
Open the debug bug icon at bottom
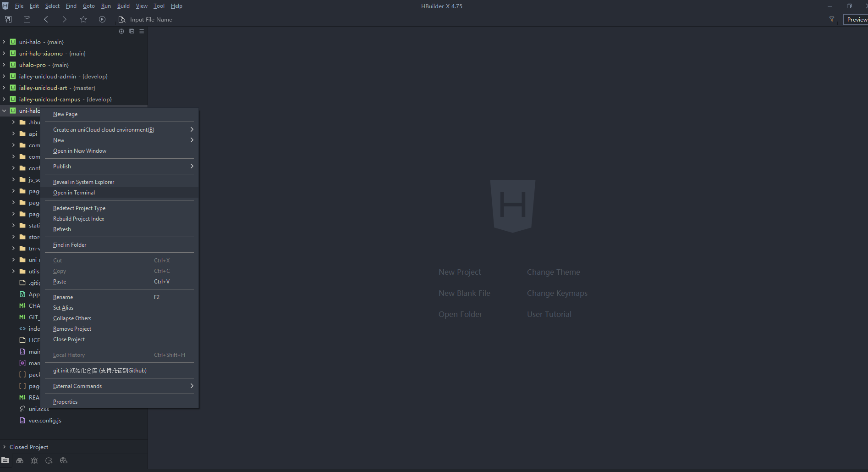tap(34, 460)
